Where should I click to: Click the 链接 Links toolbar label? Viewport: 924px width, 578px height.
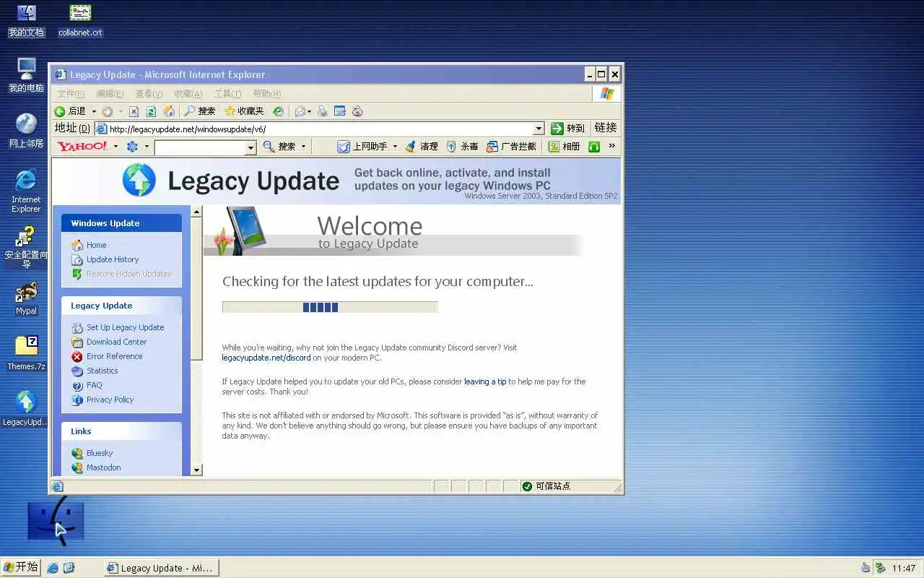606,128
